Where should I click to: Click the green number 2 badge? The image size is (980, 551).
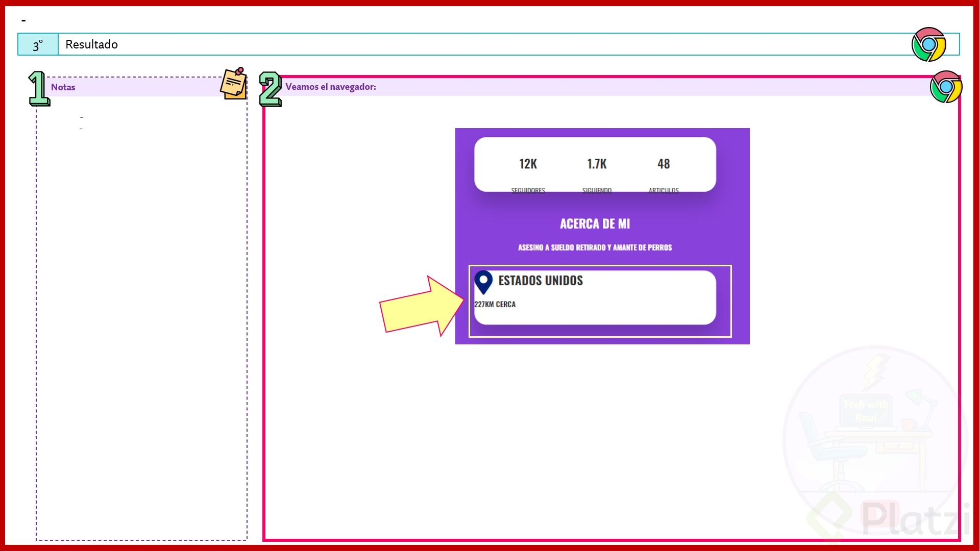coord(270,89)
